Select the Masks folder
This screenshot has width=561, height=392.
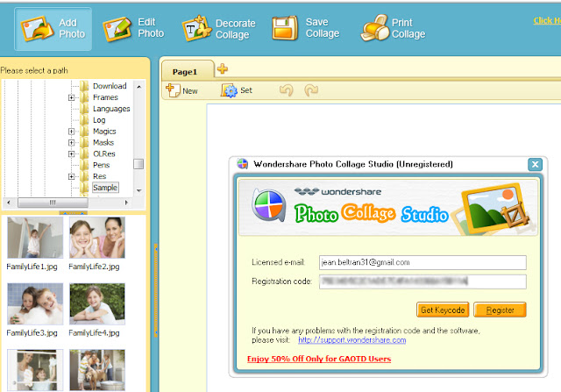tap(103, 142)
